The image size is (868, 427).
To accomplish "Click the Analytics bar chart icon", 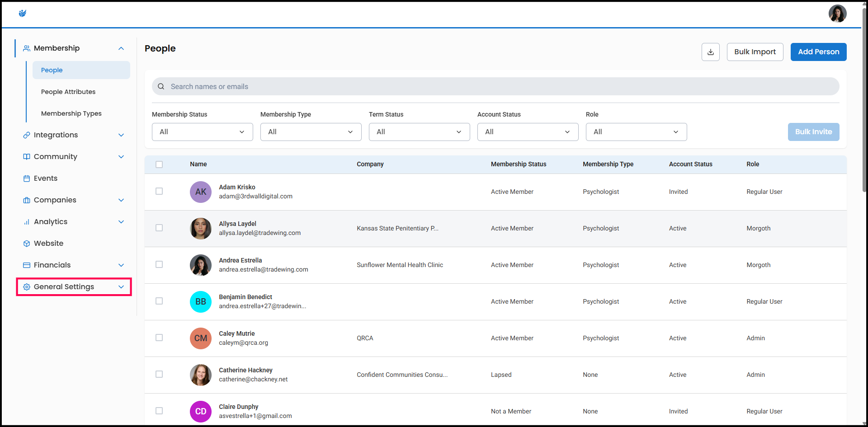I will (x=27, y=222).
